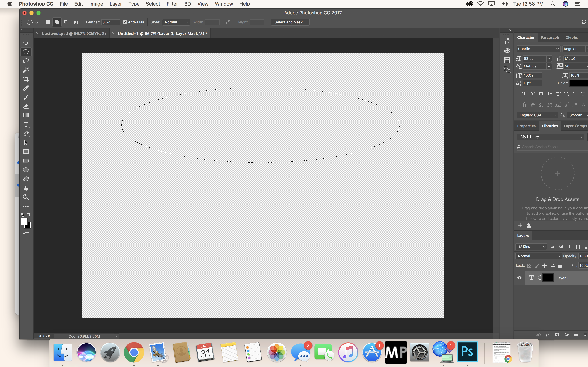Screen dimensions: 588x367
Task: Switch to the Paragraph tab
Action: [549, 38]
